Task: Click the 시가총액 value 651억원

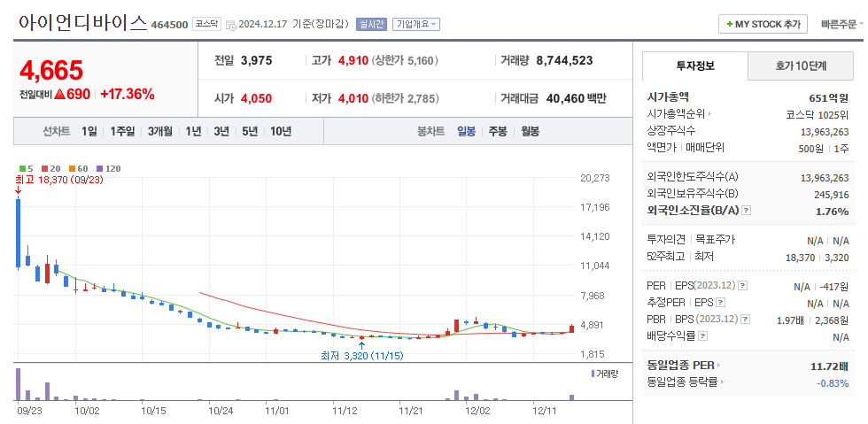Action: pyautogui.click(x=829, y=98)
